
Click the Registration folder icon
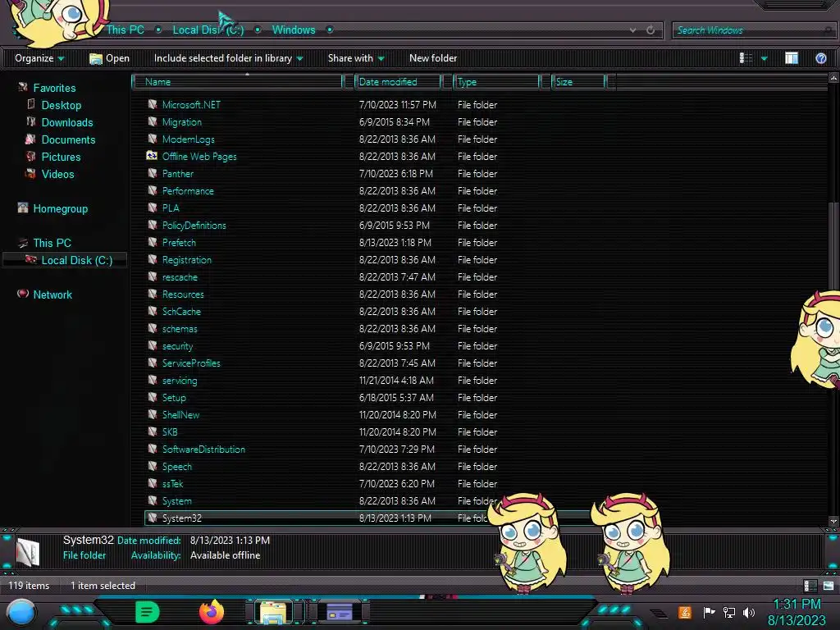point(152,259)
